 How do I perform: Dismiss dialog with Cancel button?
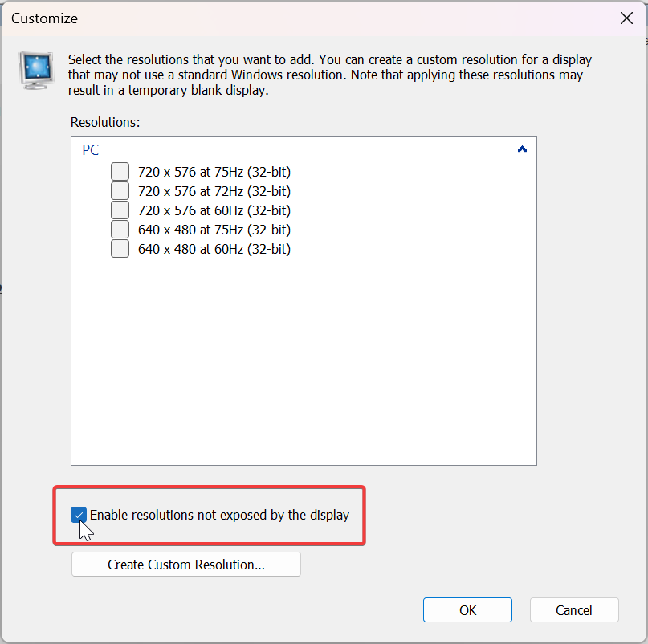pos(574,610)
